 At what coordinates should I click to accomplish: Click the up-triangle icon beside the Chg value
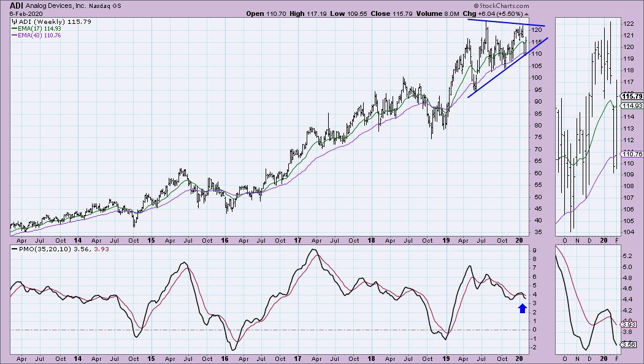pyautogui.click(x=526, y=14)
